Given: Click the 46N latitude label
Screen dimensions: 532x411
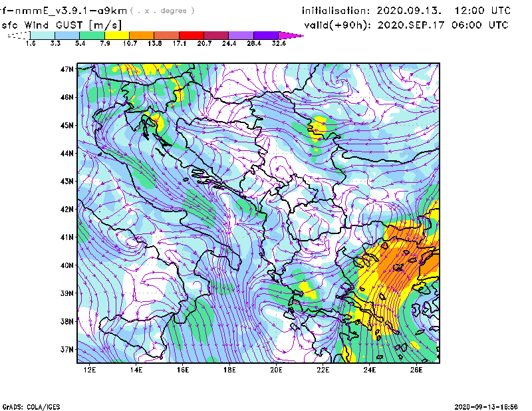Looking at the screenshot, I should pyautogui.click(x=67, y=97).
